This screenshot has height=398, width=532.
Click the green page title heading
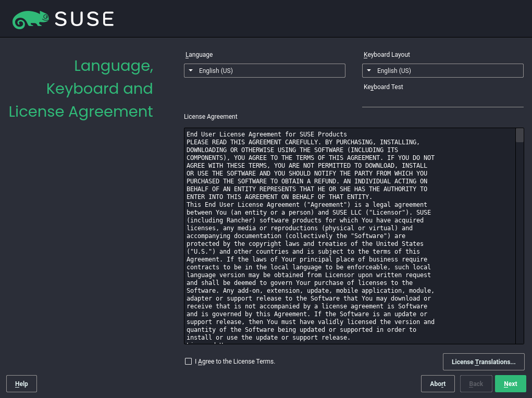[81, 89]
